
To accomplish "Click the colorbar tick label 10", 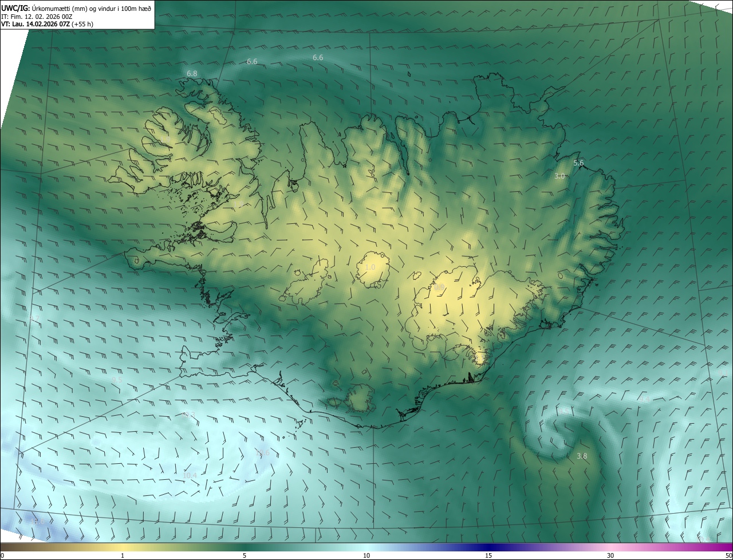I will point(366,555).
